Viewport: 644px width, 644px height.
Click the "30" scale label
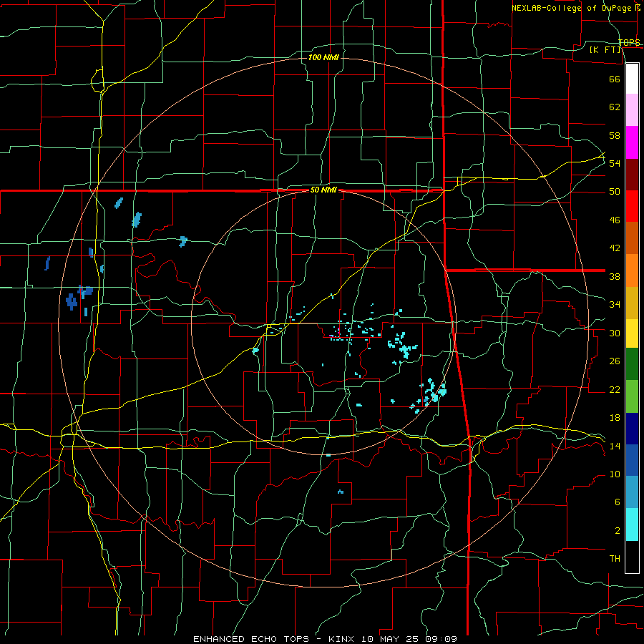click(x=615, y=333)
